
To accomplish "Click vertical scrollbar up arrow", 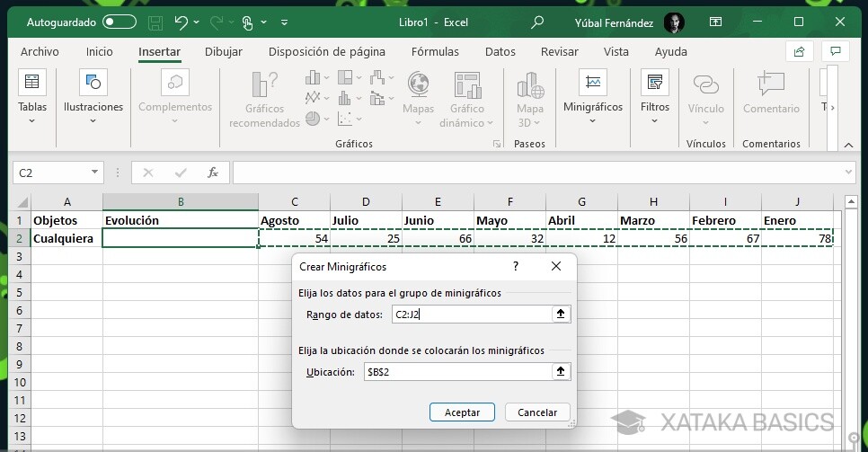I will pos(851,201).
